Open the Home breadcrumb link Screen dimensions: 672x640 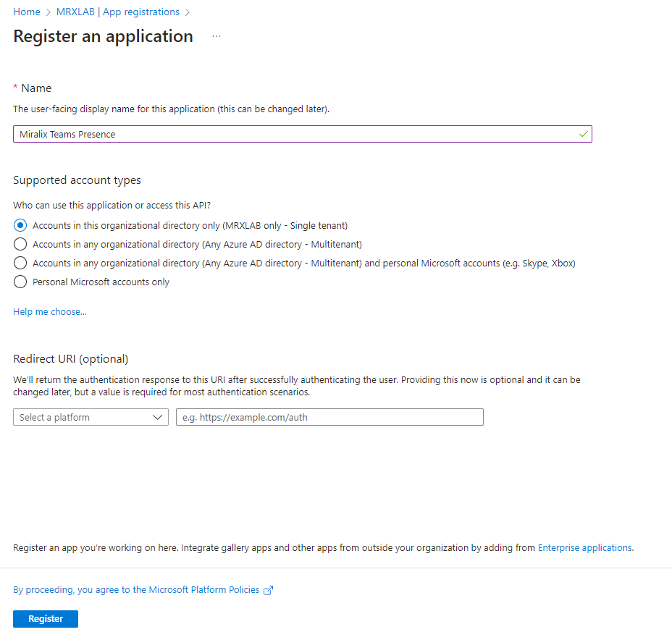click(27, 12)
